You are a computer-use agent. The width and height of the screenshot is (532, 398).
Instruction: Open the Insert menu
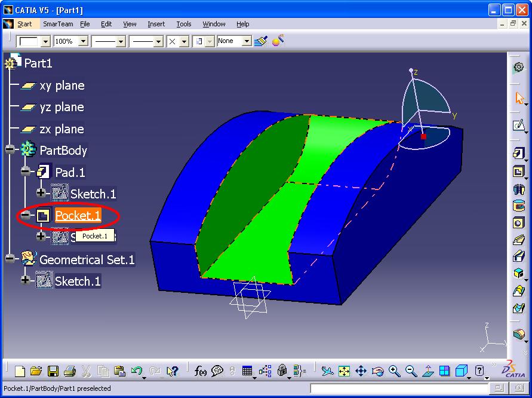(156, 24)
